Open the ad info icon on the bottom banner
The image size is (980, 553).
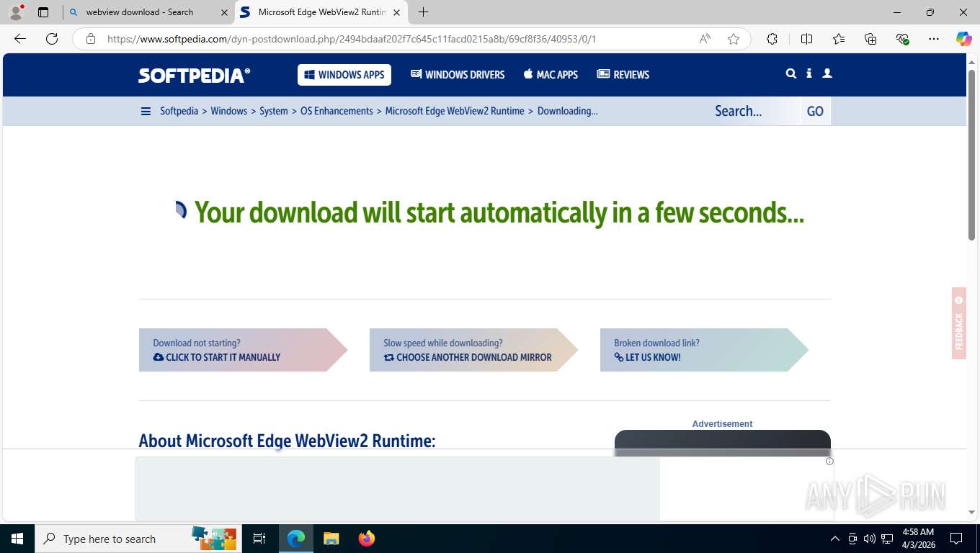pos(829,462)
